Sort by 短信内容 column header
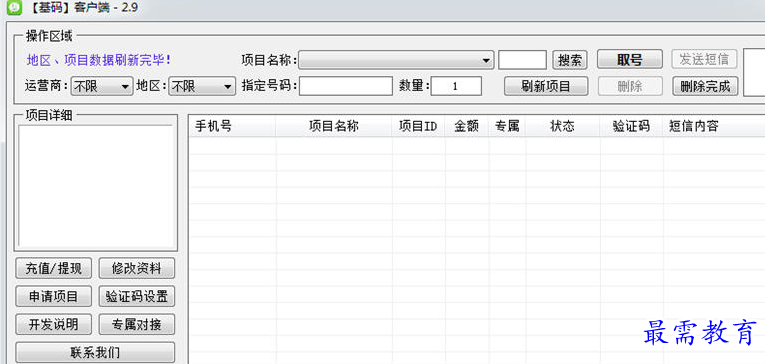 pos(714,126)
